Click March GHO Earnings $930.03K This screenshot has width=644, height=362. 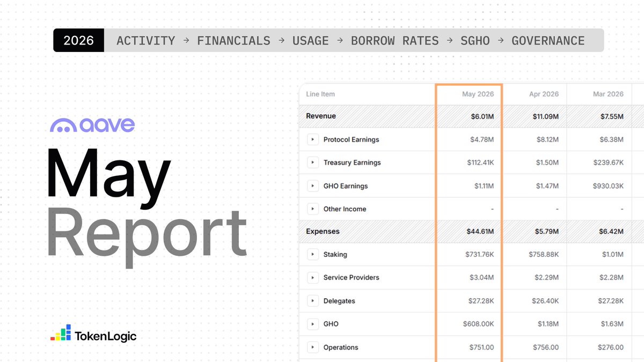tap(609, 186)
